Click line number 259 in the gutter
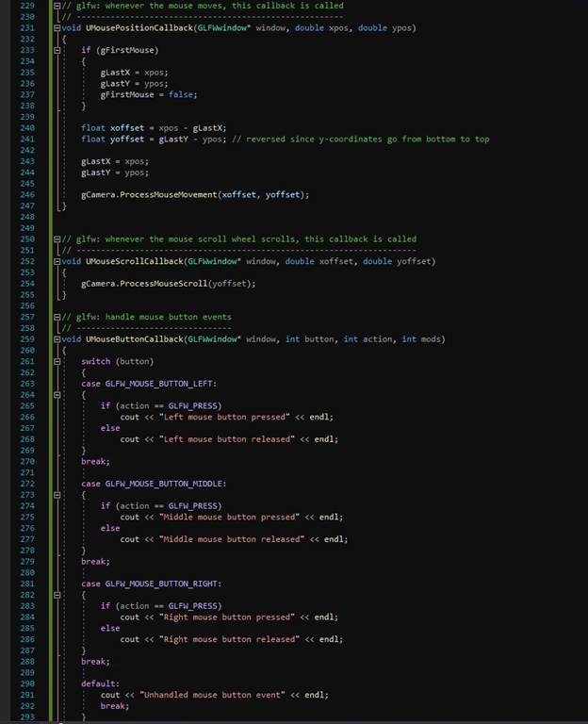Screen dimensions: 588x724 27,339
